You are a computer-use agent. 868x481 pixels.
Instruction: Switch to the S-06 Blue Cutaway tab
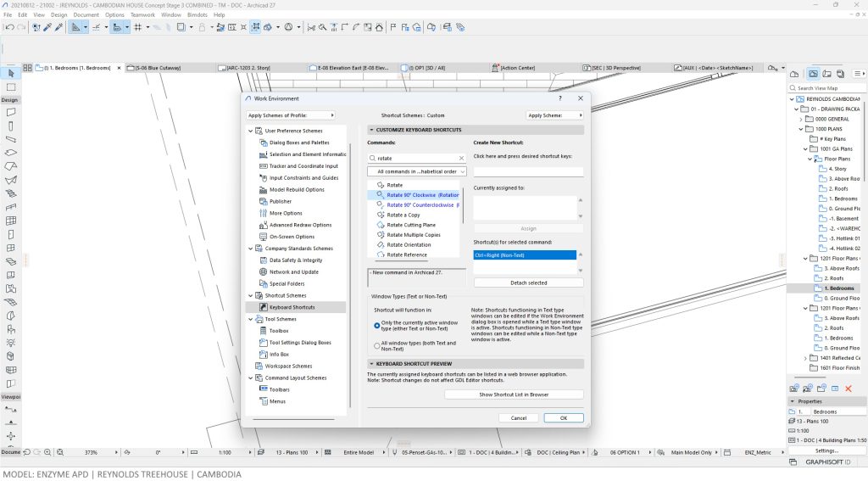159,67
